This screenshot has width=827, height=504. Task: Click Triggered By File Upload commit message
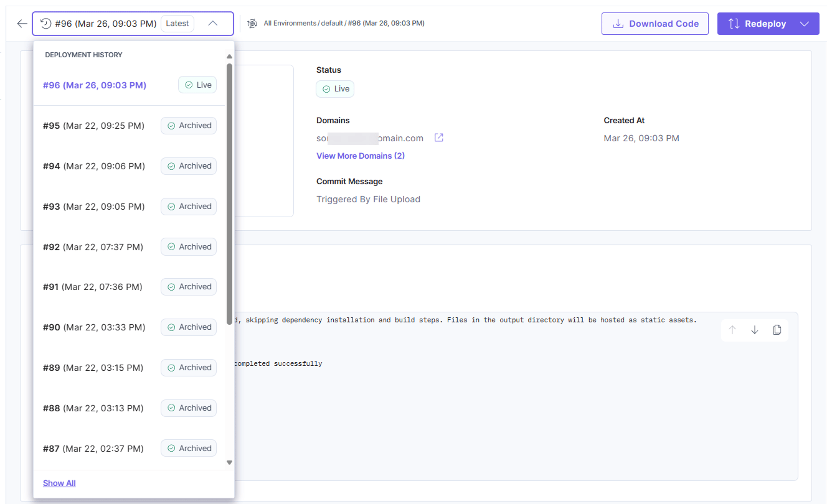[x=368, y=199]
